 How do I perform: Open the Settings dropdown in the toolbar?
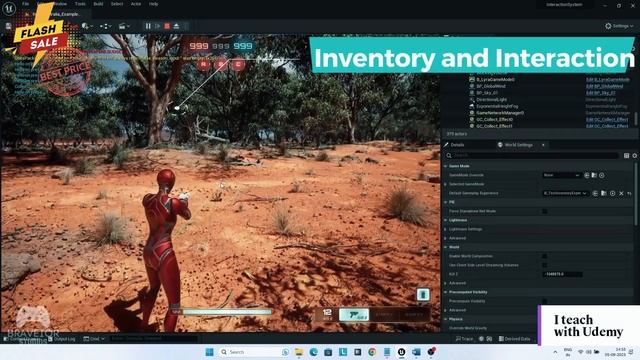pyautogui.click(x=619, y=26)
